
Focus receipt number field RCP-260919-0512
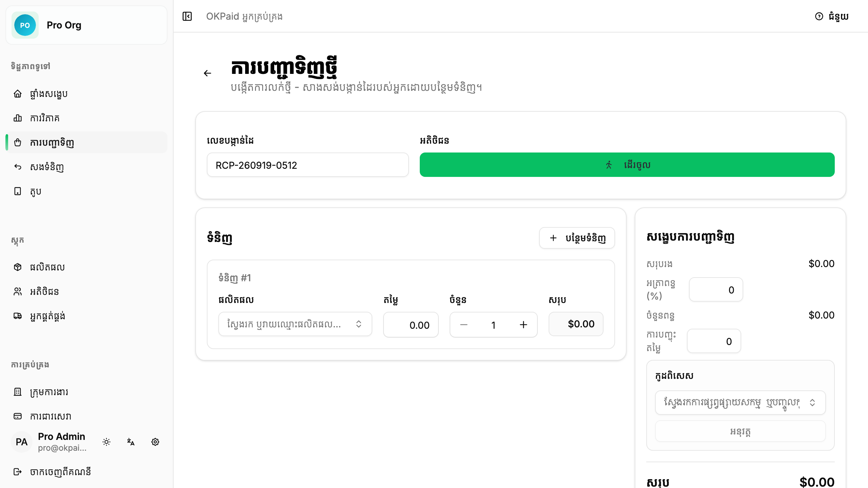(308, 165)
